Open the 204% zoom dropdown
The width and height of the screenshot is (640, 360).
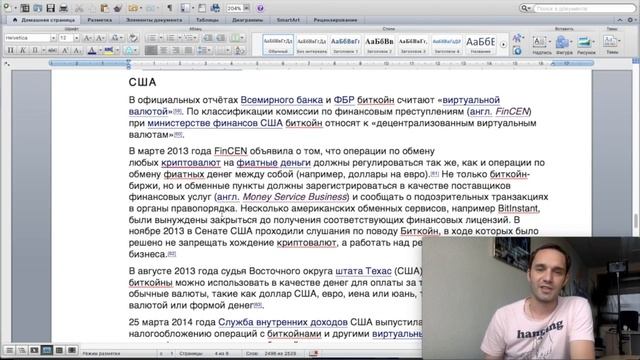coord(247,8)
